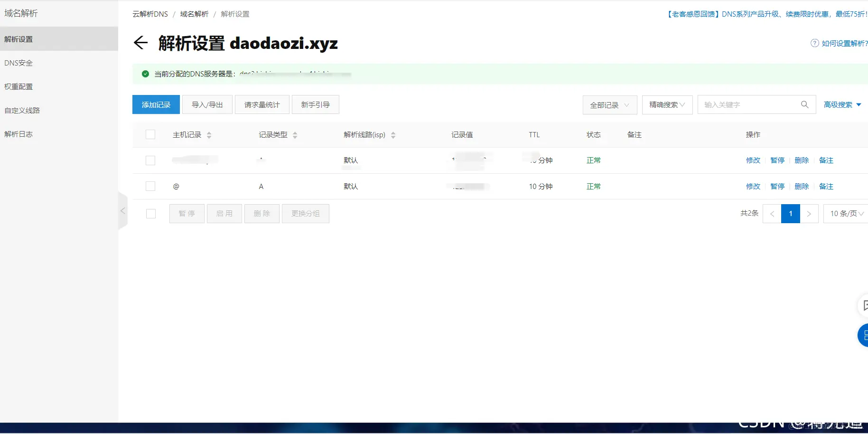Open the 域名解析 breadcrumb link

[194, 14]
